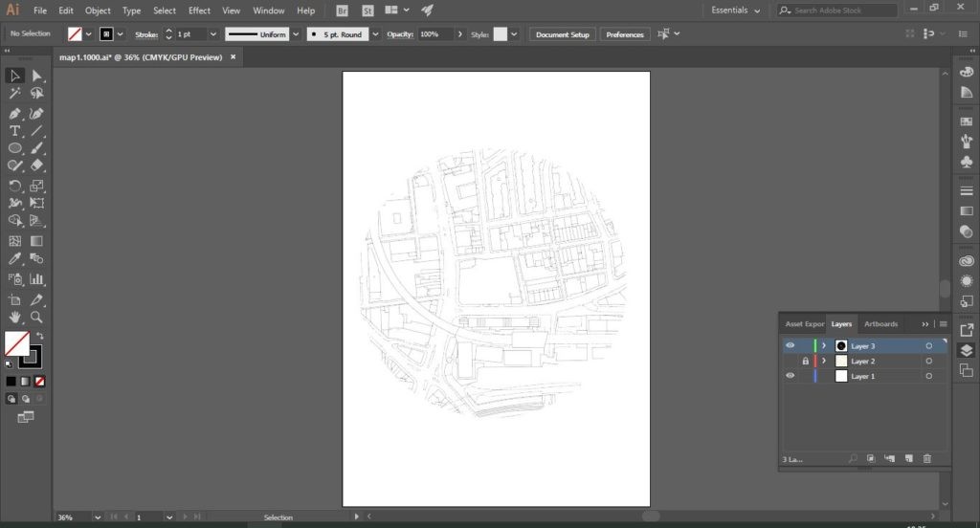Click Layer 3 target circle
The height and width of the screenshot is (528, 980).
pos(928,346)
